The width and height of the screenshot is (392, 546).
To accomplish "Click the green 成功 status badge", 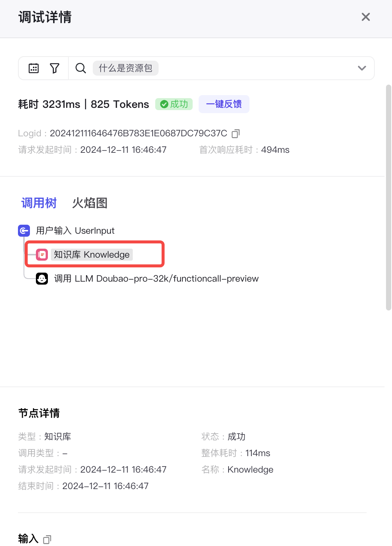I will (x=174, y=104).
